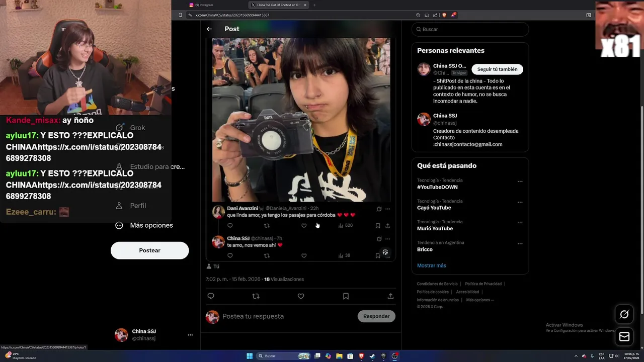Screen dimensions: 644x362
Task: Open File Explorer from taskbar
Action: [339, 356]
